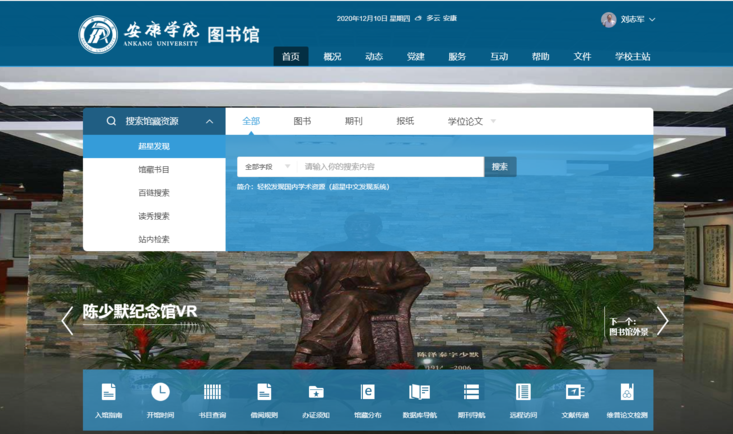This screenshot has width=733, height=434.
Task: Open the 办证须知 folder icon
Action: [x=316, y=392]
